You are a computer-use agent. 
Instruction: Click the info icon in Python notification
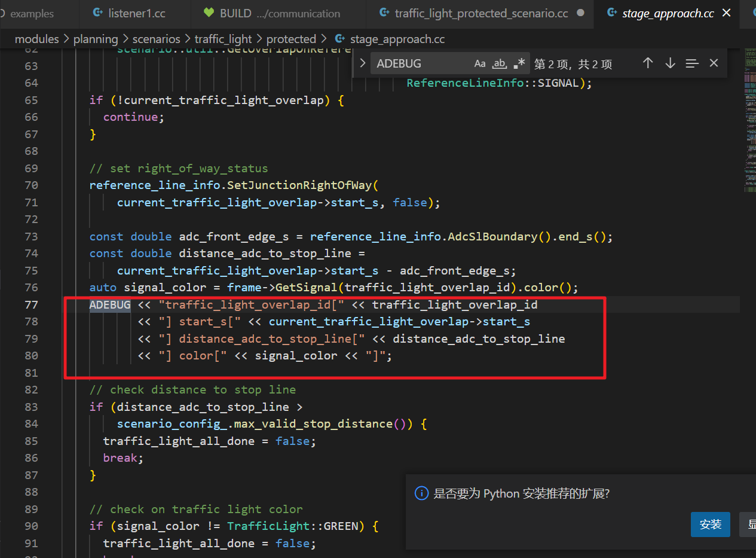point(422,493)
